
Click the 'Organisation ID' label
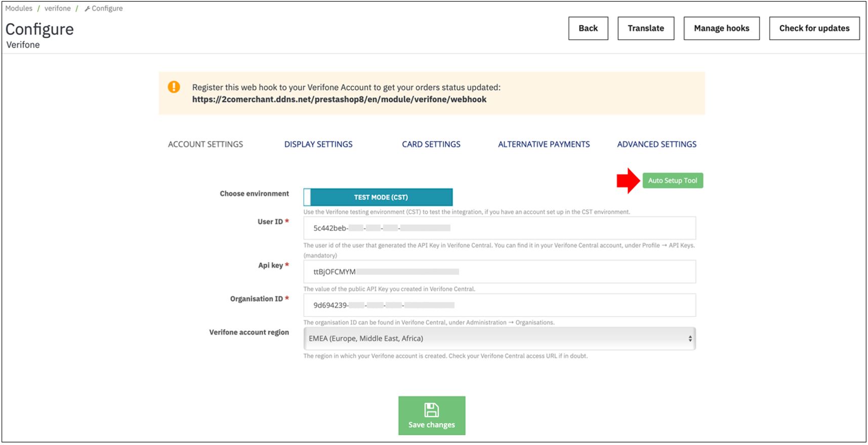point(257,299)
